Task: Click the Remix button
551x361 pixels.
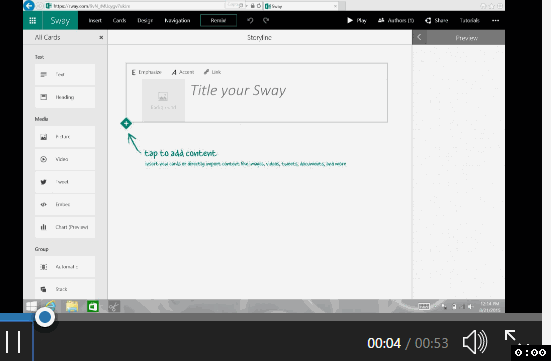Action: pyautogui.click(x=218, y=20)
